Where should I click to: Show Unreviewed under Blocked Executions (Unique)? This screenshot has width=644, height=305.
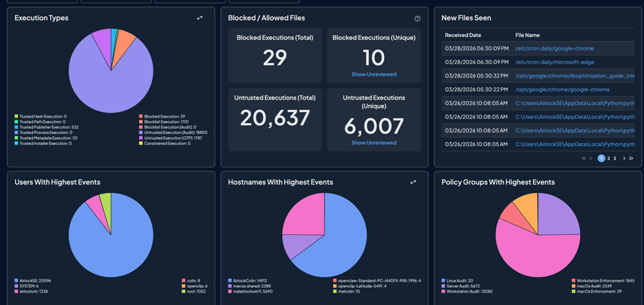point(374,74)
